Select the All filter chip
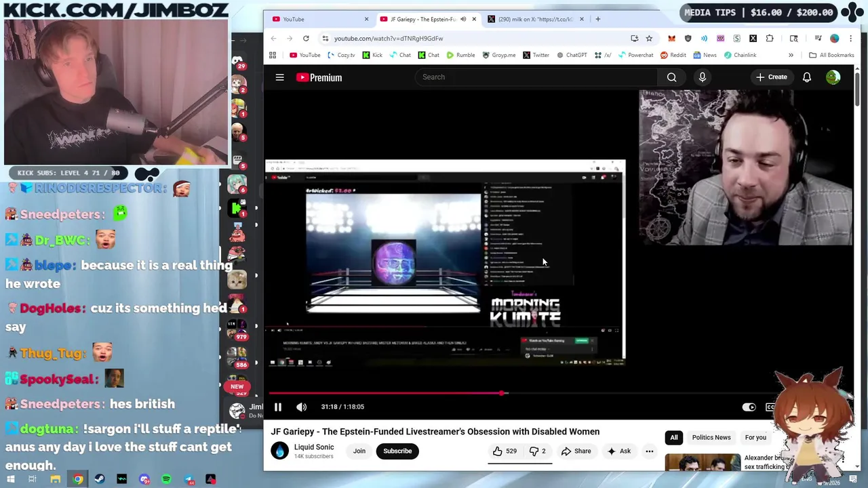The image size is (868, 488). tap(674, 438)
